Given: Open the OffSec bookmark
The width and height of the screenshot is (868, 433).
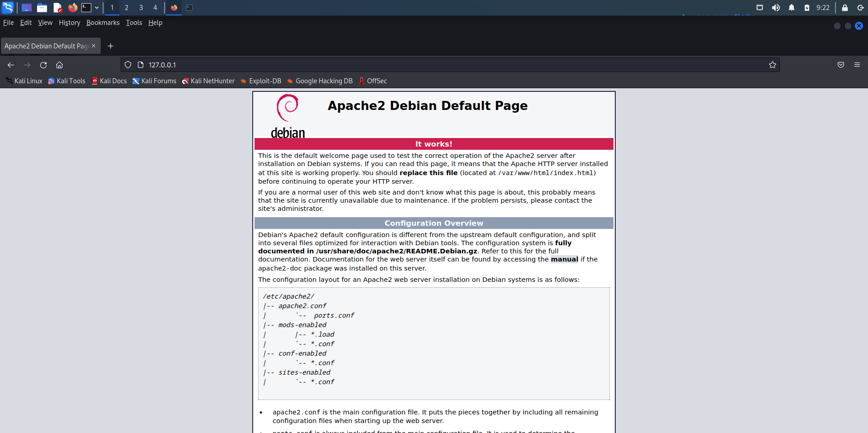Looking at the screenshot, I should tap(373, 81).
